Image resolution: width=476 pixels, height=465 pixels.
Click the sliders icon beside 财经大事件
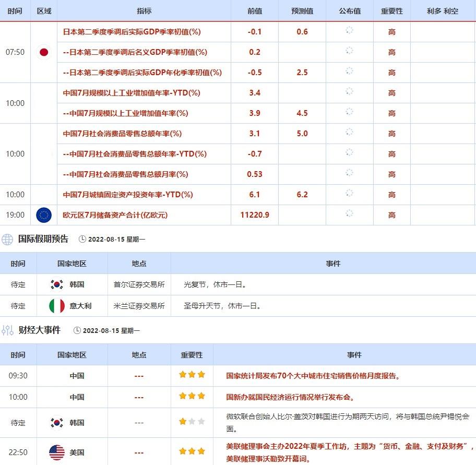tap(7, 330)
